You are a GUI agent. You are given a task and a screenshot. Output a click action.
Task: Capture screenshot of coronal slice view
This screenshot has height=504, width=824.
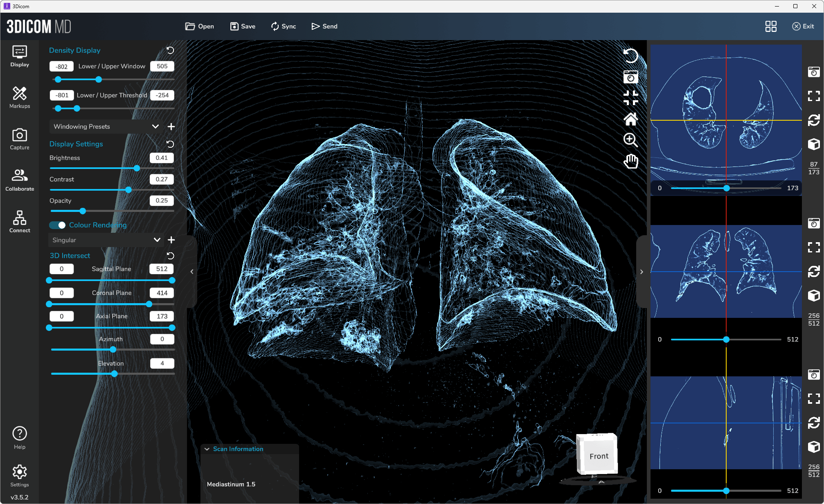point(814,223)
